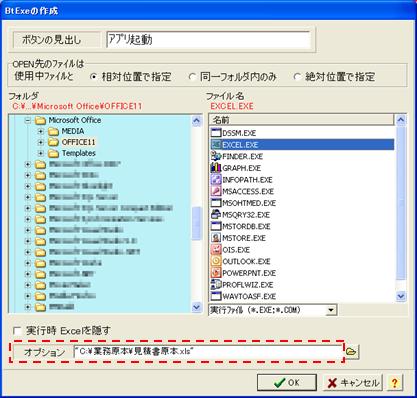Image resolution: width=417 pixels, height=398 pixels.
Task: Collapse the Microsoft Office tree node
Action: [28, 120]
